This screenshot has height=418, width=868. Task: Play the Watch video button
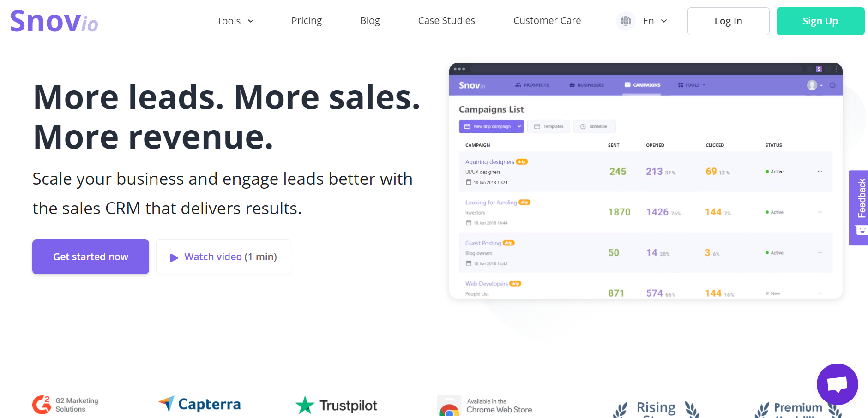[223, 257]
